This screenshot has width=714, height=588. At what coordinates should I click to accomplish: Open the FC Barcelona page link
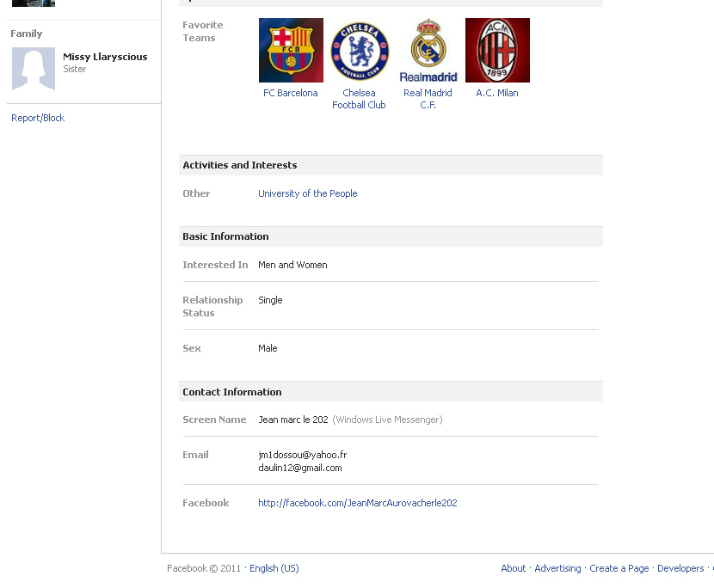click(291, 93)
